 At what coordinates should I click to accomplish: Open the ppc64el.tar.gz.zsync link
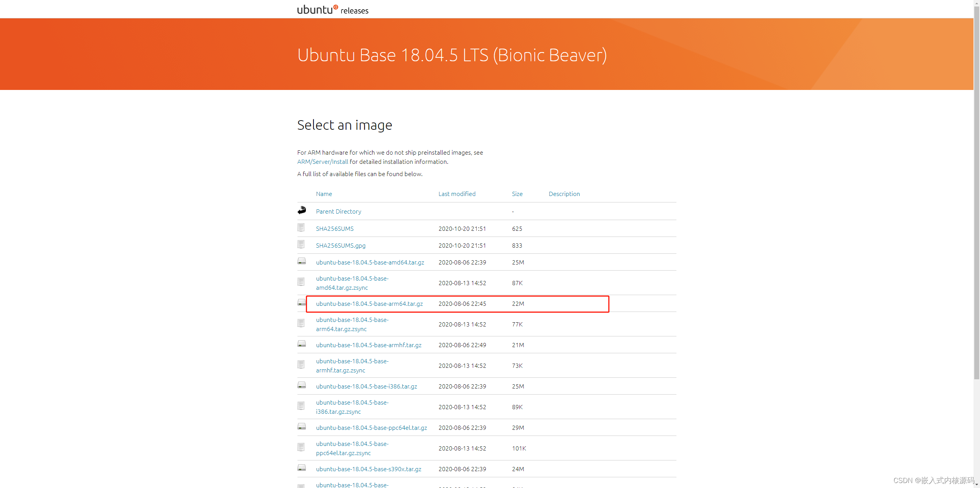pyautogui.click(x=352, y=448)
